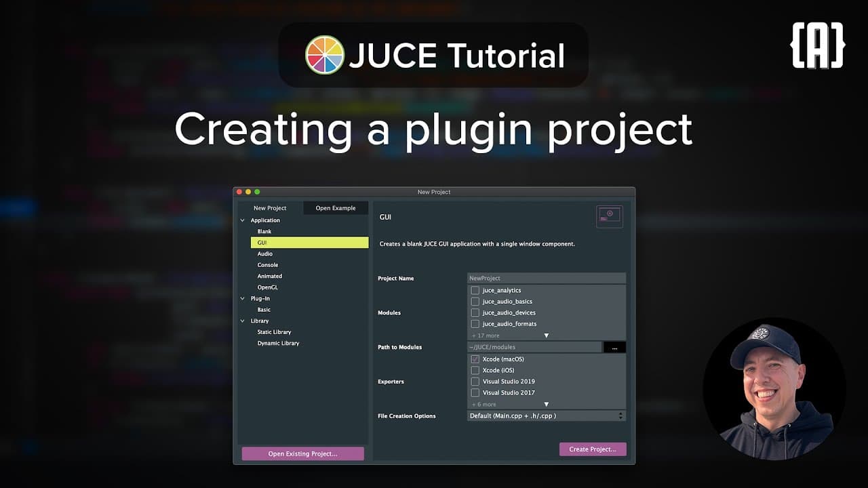Image resolution: width=868 pixels, height=488 pixels.
Task: Check the Visual Studio 2019 exporter
Action: (475, 382)
